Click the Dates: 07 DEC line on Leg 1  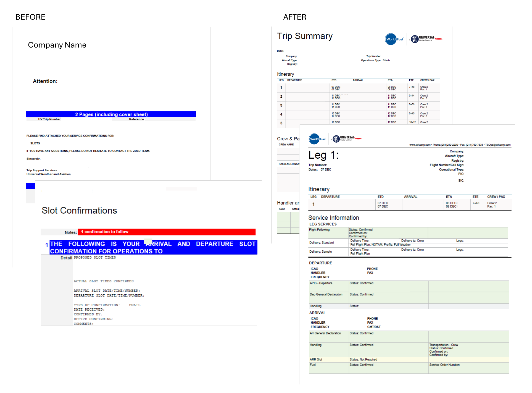[320, 170]
